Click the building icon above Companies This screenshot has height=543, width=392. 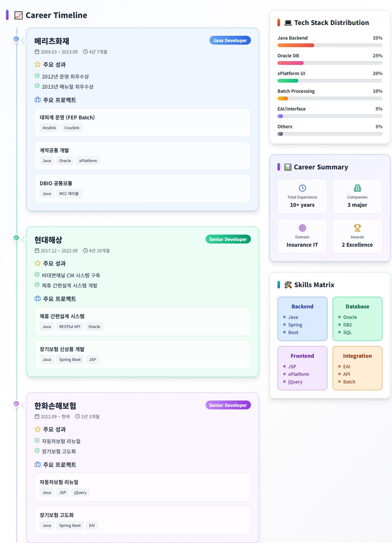click(x=358, y=188)
